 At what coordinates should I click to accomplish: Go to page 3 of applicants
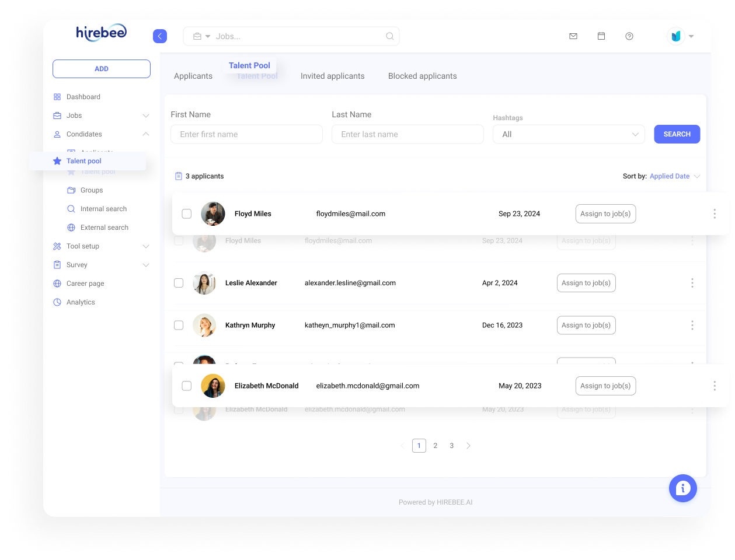[x=451, y=445]
